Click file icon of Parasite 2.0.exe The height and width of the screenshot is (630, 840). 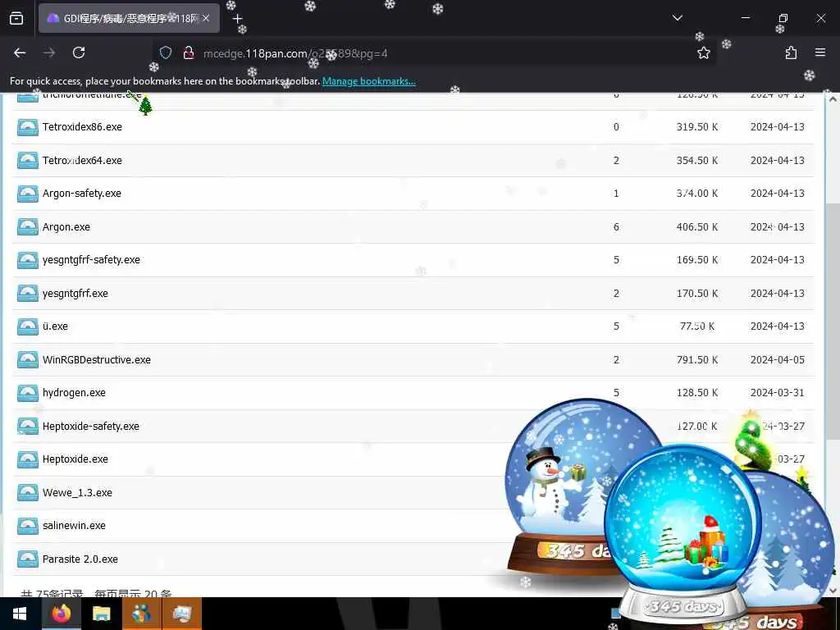pyautogui.click(x=27, y=559)
